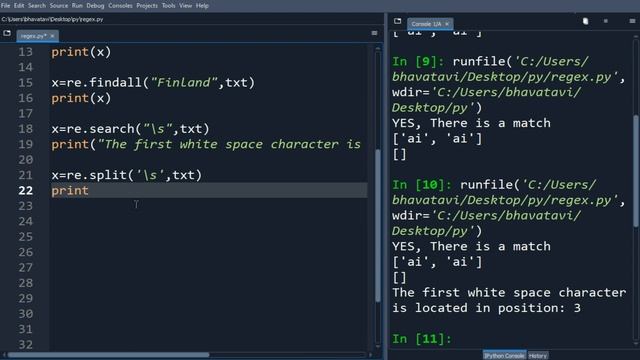Open the Help menu
The image size is (640, 360).
(x=202, y=6)
